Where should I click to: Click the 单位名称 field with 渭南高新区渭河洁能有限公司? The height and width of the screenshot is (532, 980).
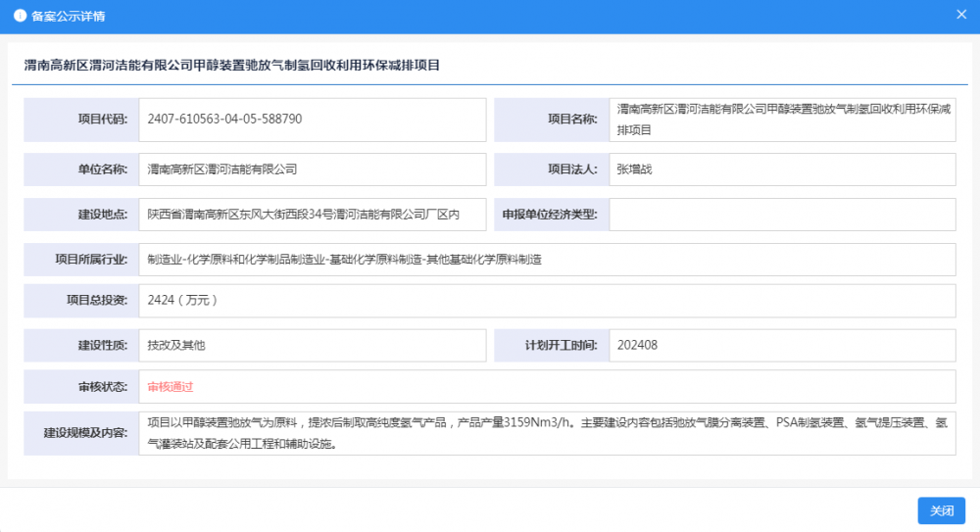pos(312,169)
